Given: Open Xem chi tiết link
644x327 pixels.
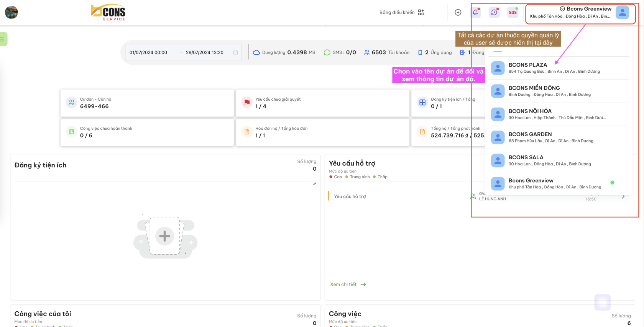Looking at the screenshot, I should [348, 284].
